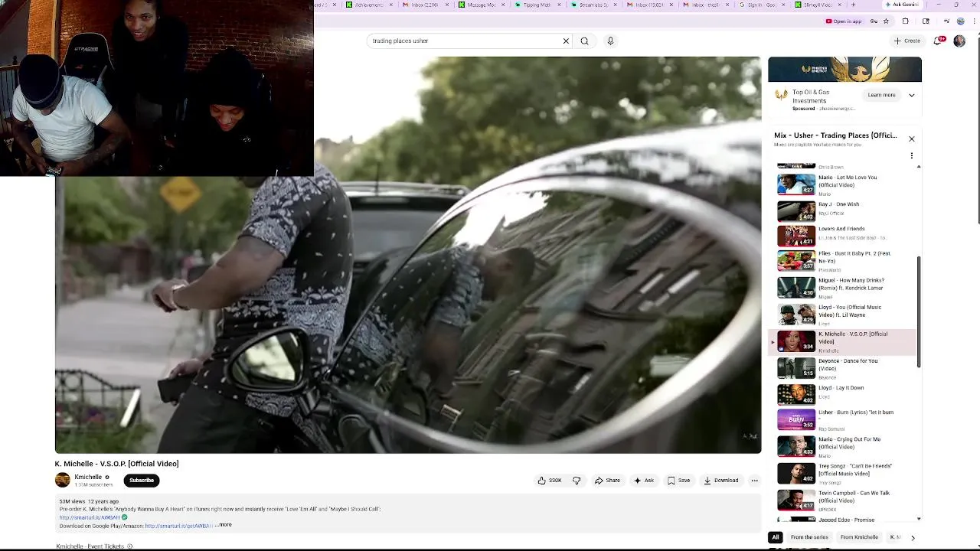Viewport: 980px width, 551px height.
Task: Select Miguel - How Many Drinks? title
Action: (x=851, y=284)
